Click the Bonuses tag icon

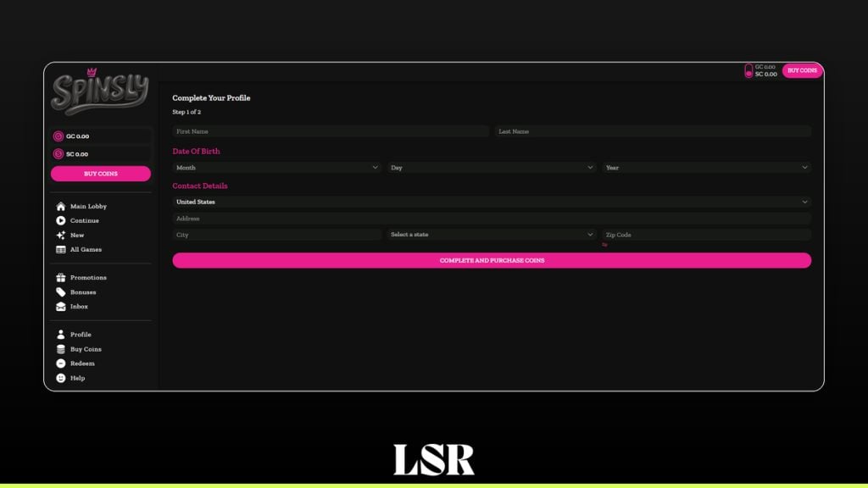[61, 292]
